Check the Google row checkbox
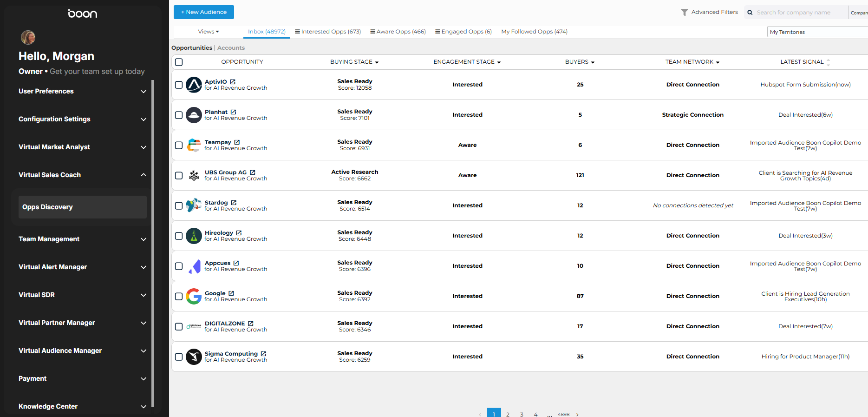The image size is (868, 417). point(179,296)
